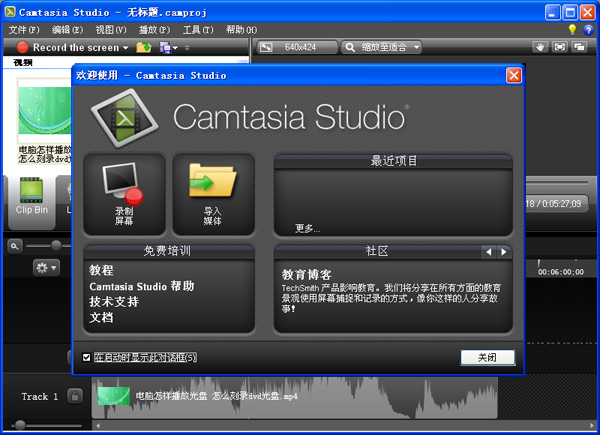The width and height of the screenshot is (600, 435).
Task: Show previous community item with left arrow
Action: click(x=488, y=252)
